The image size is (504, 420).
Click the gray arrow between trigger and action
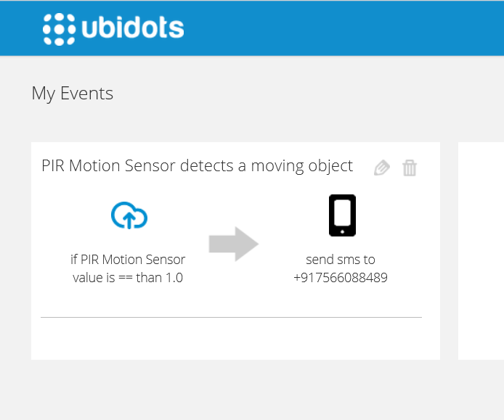233,244
